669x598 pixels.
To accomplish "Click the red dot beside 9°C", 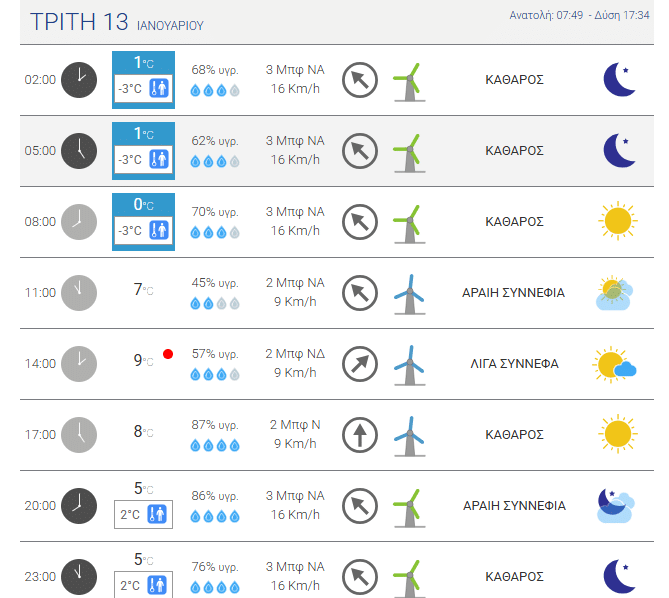I will (168, 354).
